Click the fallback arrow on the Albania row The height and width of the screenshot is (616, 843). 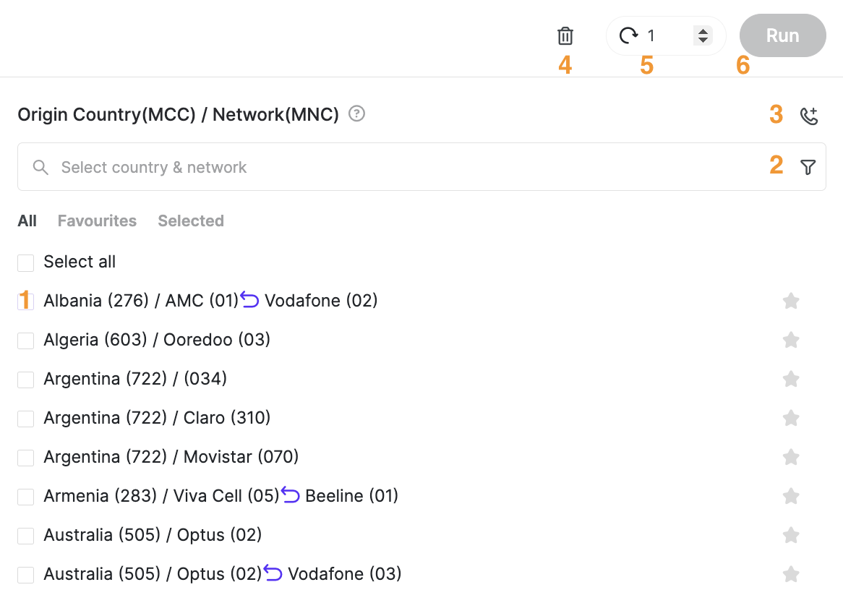click(248, 298)
